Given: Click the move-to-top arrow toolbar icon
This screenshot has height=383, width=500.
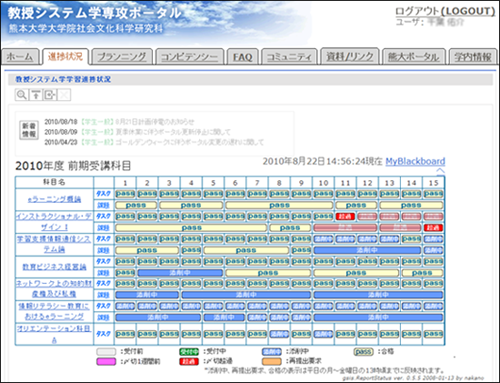Looking at the screenshot, I should (x=36, y=95).
